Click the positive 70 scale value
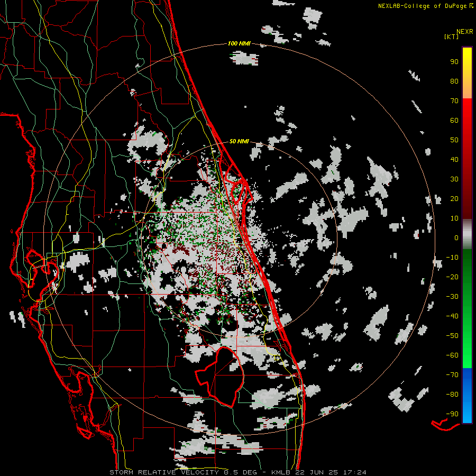The image size is (476, 476). (454, 101)
